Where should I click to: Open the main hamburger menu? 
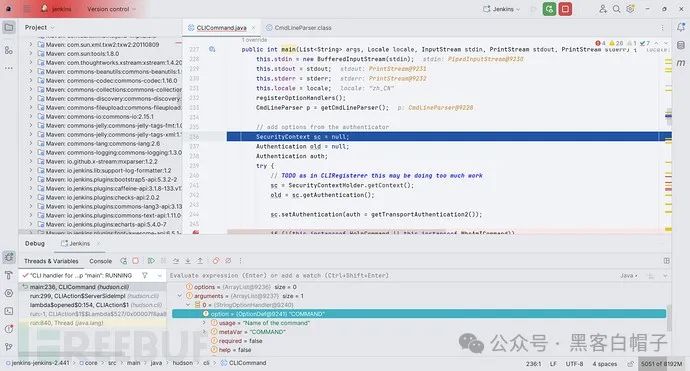tap(27, 9)
